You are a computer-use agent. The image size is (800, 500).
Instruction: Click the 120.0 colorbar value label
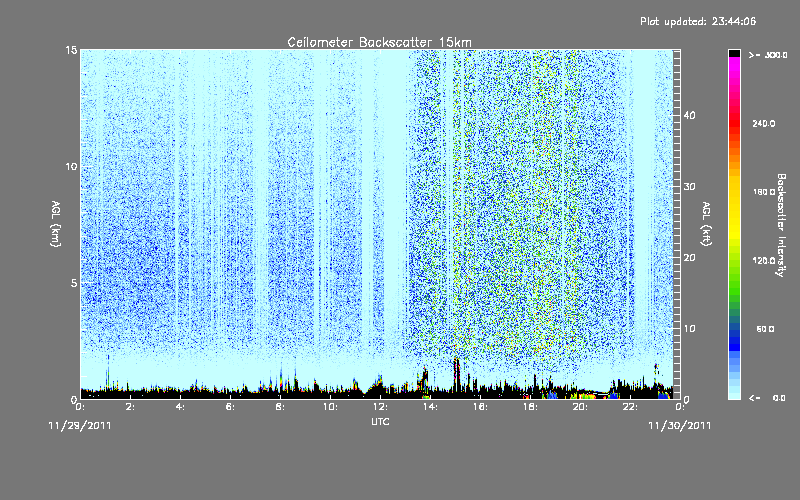(x=764, y=261)
